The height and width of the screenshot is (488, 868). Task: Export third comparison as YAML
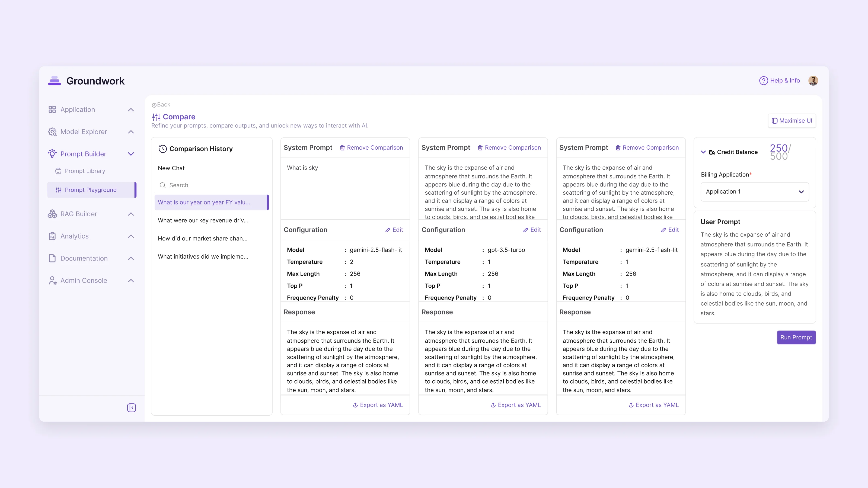tap(653, 405)
